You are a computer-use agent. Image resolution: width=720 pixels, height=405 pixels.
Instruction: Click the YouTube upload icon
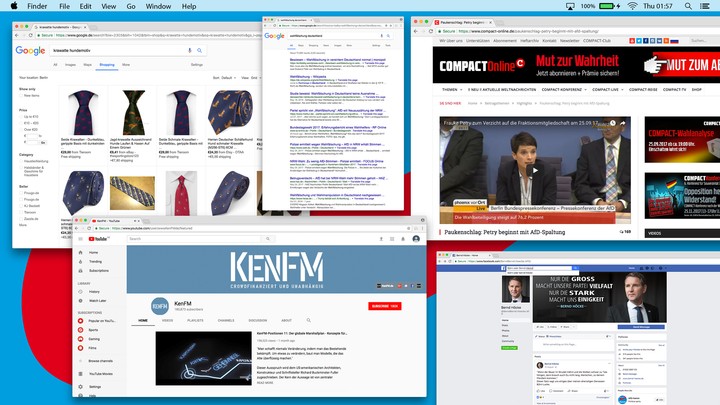tap(381, 239)
